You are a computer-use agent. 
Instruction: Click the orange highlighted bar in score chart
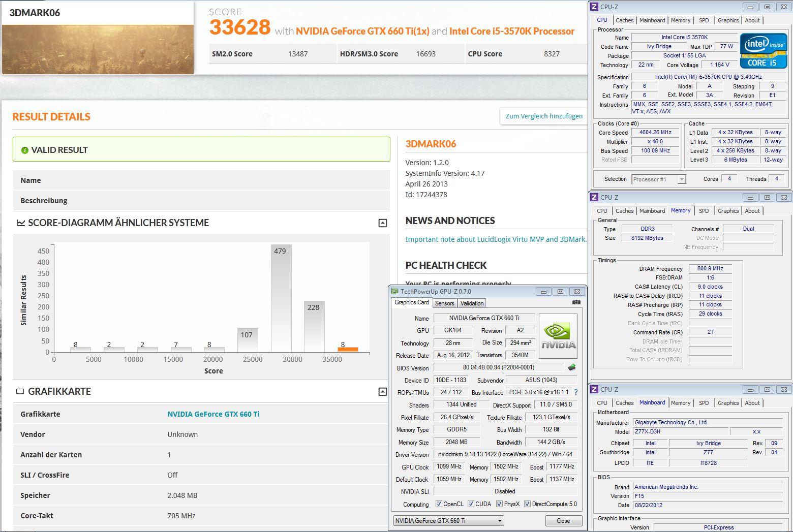coord(348,350)
